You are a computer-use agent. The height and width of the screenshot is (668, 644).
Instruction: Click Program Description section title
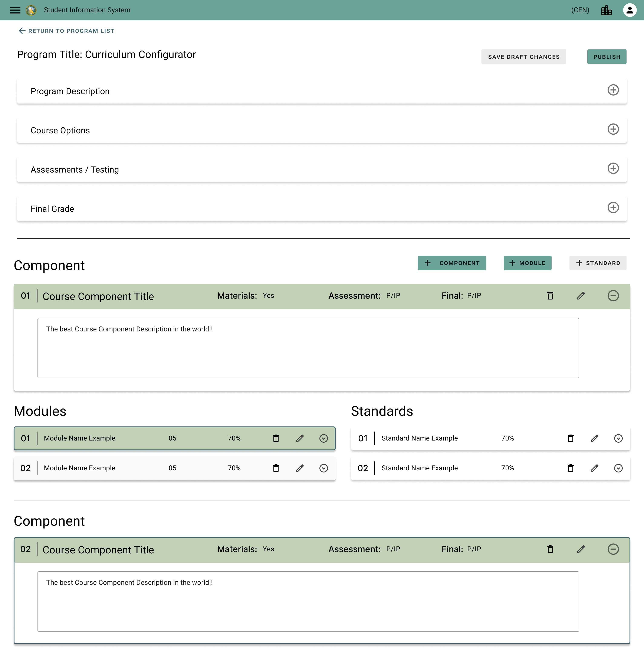[70, 91]
